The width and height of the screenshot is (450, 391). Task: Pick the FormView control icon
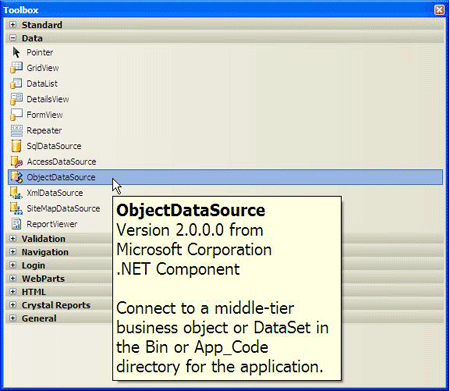click(16, 115)
